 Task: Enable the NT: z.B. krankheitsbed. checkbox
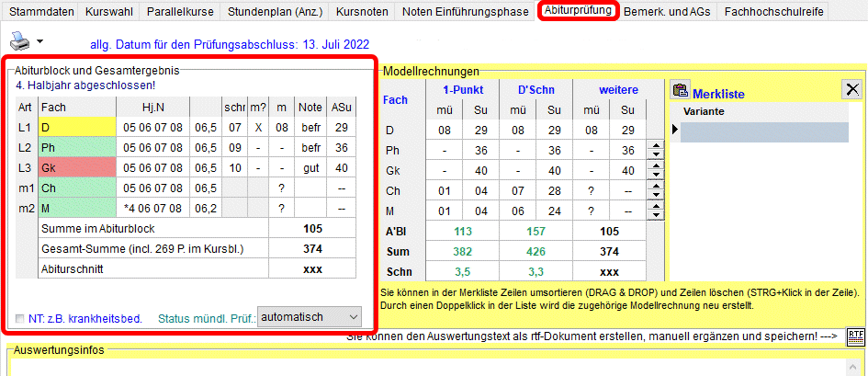(20, 319)
